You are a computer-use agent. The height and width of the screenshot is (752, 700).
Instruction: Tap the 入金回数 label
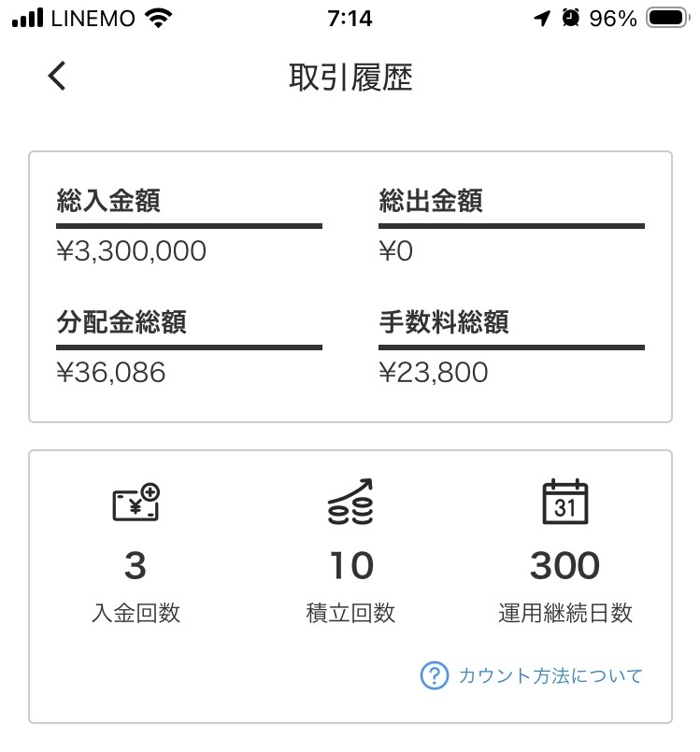coord(136,613)
